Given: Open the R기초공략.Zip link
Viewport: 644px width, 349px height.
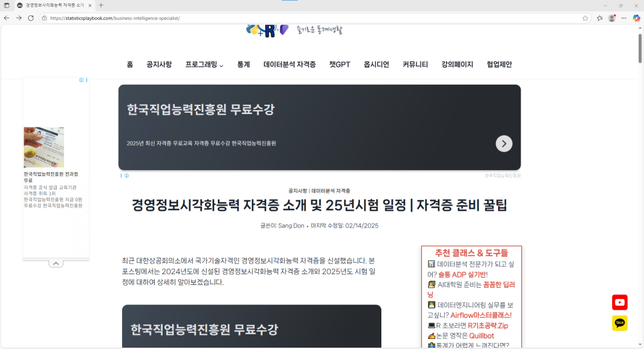Looking at the screenshot, I should 488,326.
